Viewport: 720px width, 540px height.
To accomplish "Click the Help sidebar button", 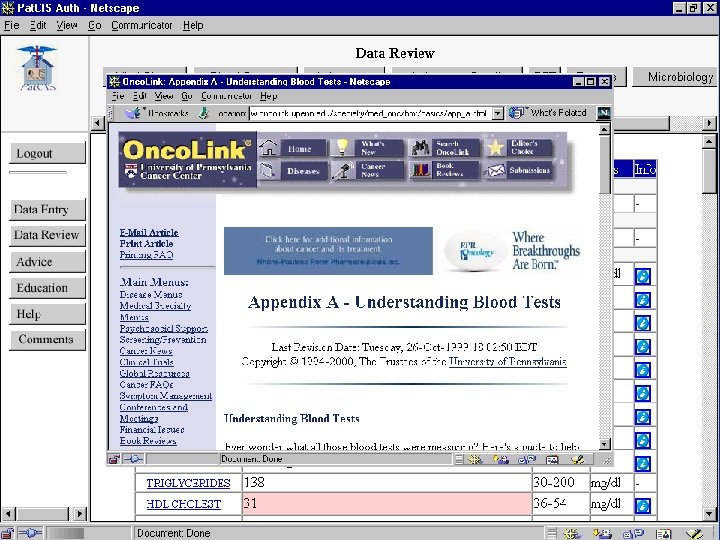I will (x=47, y=314).
